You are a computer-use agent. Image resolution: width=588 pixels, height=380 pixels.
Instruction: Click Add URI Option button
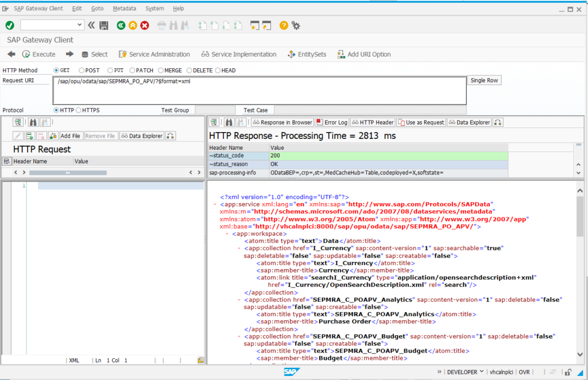[363, 55]
